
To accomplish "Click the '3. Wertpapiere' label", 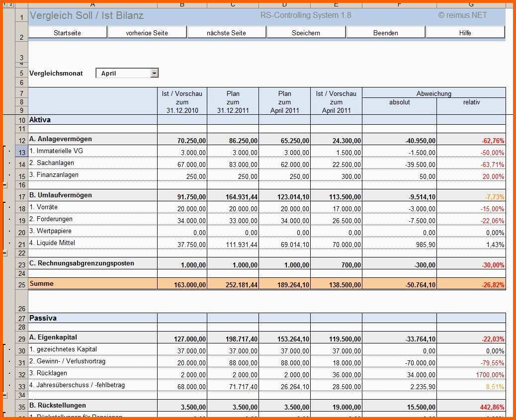I will 50,231.
